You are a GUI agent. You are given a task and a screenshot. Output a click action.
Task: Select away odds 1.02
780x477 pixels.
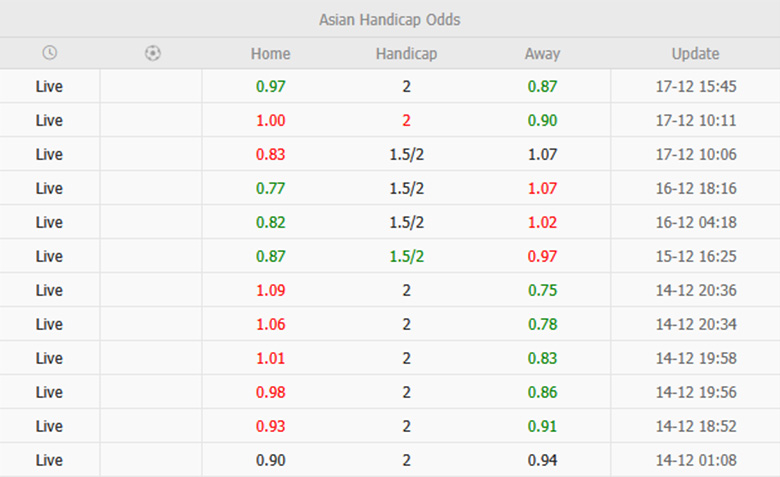click(x=542, y=222)
